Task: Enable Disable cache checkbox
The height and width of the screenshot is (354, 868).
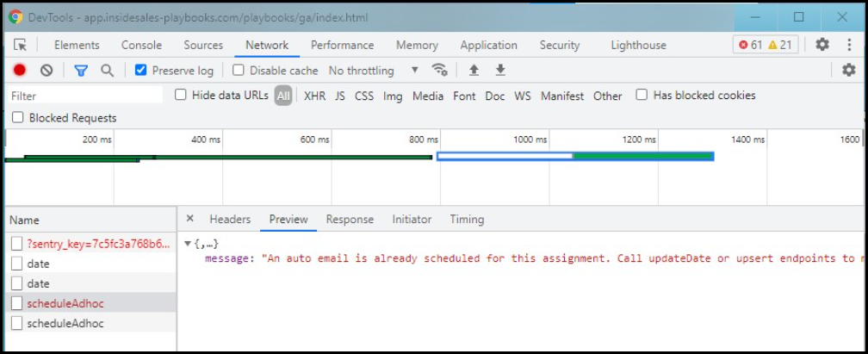Action: click(238, 71)
